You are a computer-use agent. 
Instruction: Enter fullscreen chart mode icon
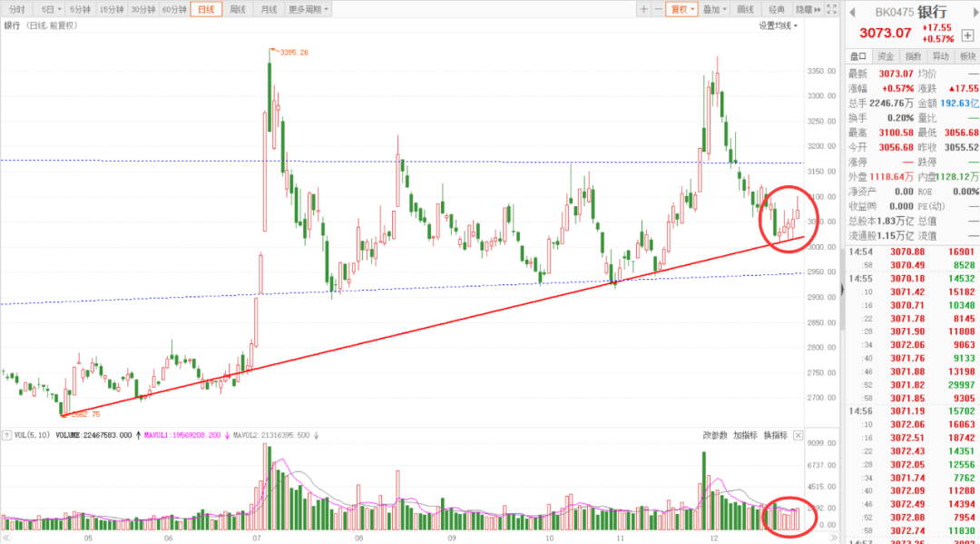tap(832, 9)
